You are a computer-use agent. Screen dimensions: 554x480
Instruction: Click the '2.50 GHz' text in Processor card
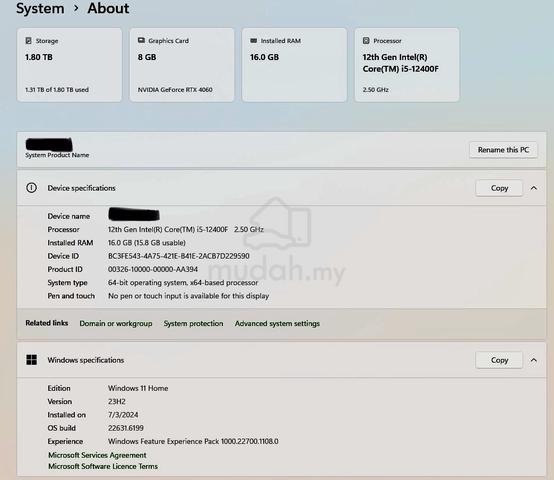(376, 90)
